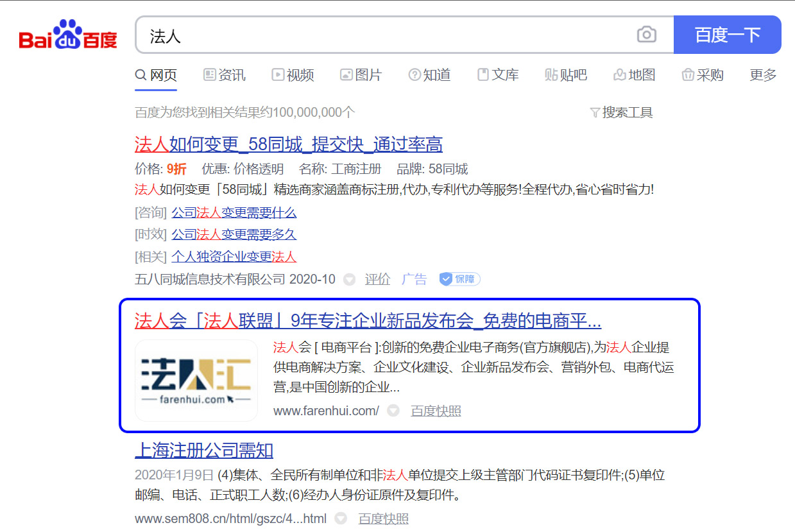Viewport: 795px width, 532px height.
Task: Expand dropdown arrow beside www.farenhui.com
Action: point(393,411)
